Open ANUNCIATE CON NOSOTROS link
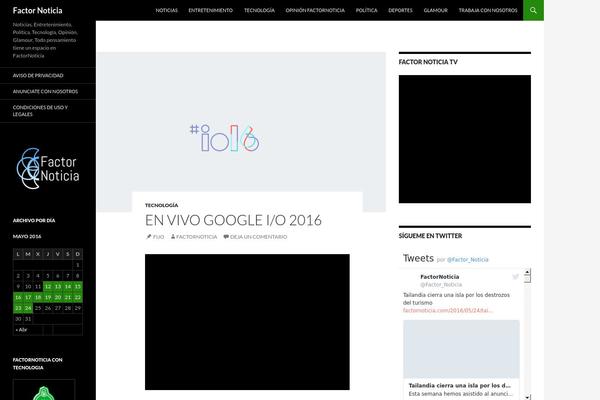The width and height of the screenshot is (600, 400). pyautogui.click(x=45, y=91)
